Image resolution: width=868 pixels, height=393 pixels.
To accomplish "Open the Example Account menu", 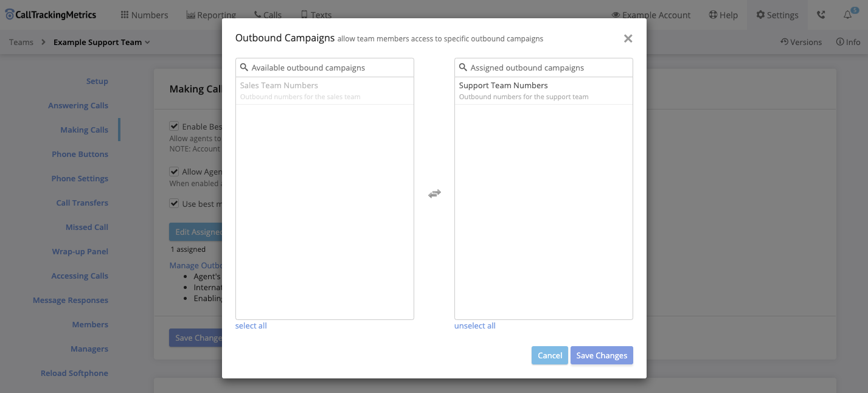I will (651, 15).
